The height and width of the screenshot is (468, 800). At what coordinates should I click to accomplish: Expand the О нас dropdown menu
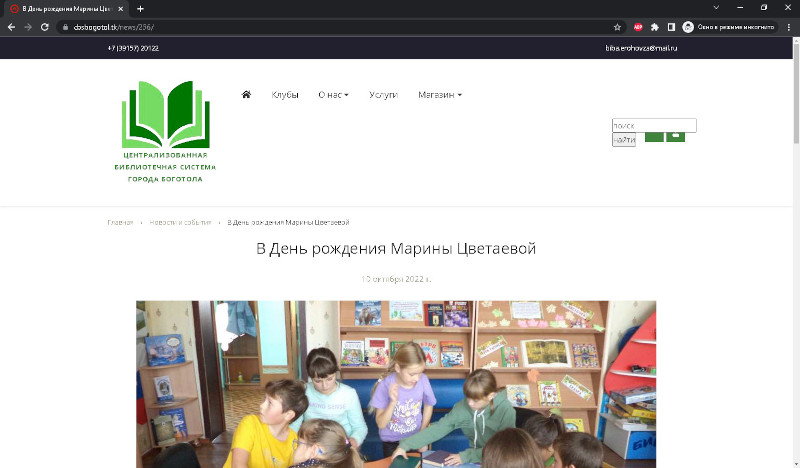point(333,94)
